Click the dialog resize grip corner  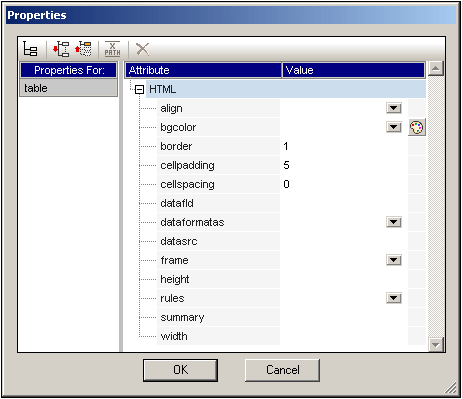pyautogui.click(x=451, y=388)
